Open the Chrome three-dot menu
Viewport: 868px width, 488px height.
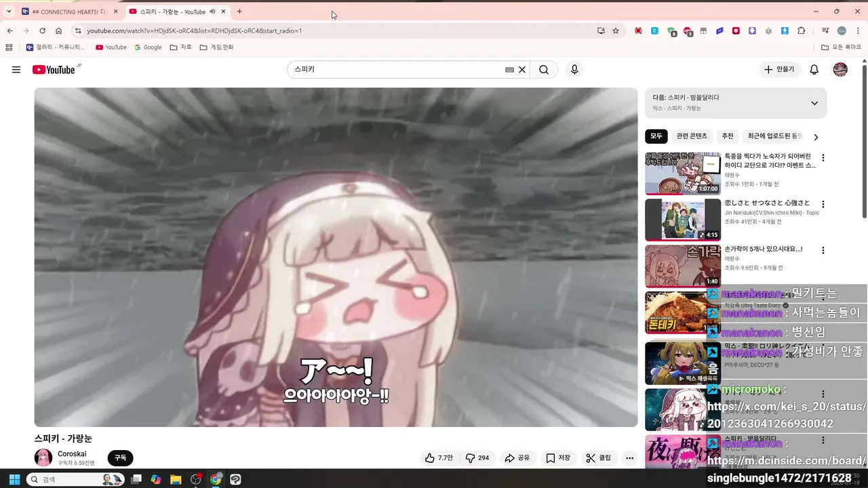click(858, 30)
